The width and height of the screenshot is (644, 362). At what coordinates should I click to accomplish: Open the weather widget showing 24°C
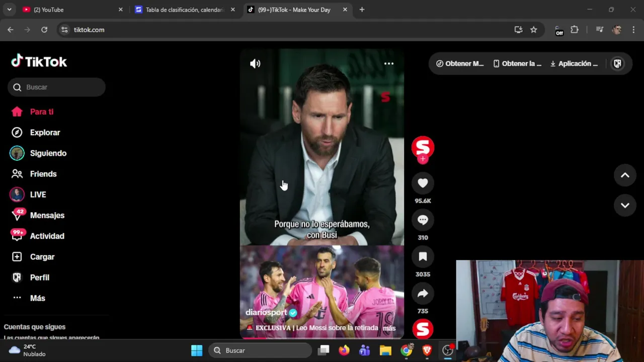tap(28, 350)
